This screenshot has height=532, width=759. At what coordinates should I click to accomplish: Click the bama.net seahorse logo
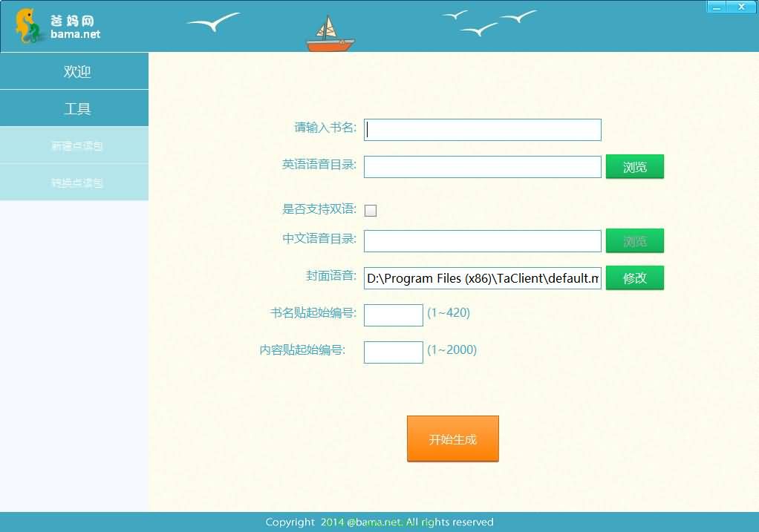(57, 26)
